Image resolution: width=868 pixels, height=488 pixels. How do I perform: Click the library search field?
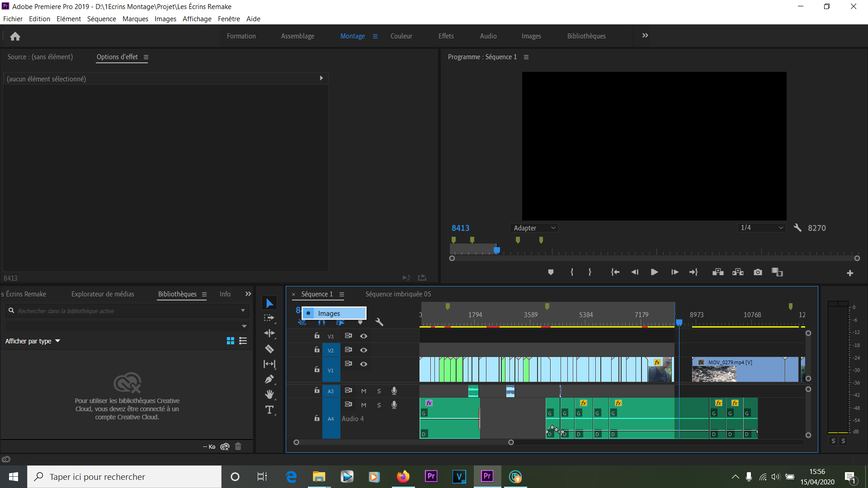(x=127, y=311)
